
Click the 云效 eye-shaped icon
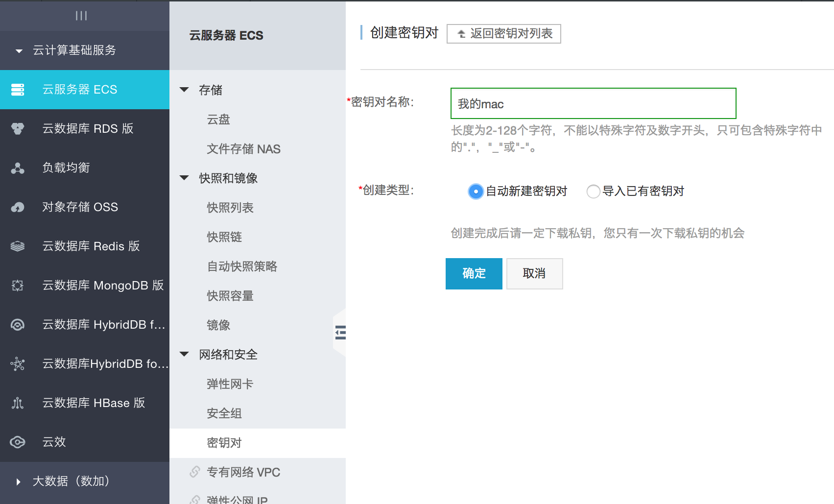point(18,442)
